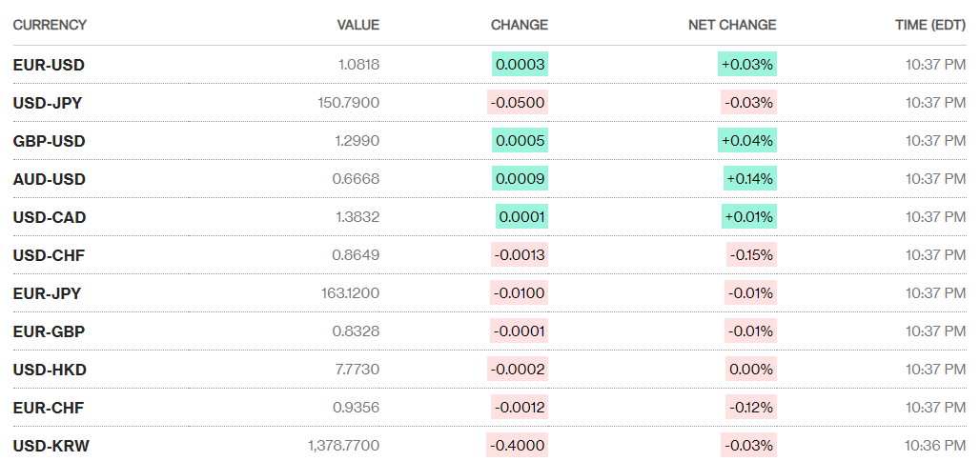This screenshot has height=461, width=980.
Task: Open the USD-KRW pair link
Action: coord(51,446)
